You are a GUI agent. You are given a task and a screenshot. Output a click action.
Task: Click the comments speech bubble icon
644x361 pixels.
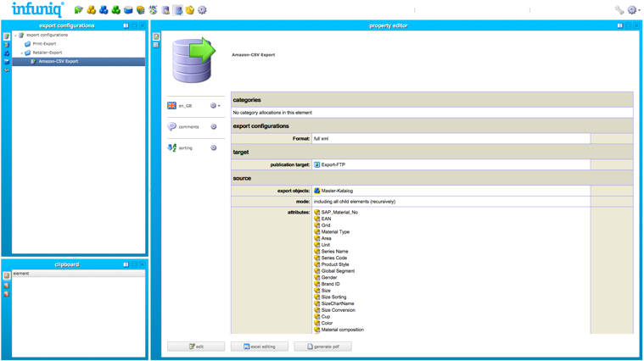tap(172, 127)
